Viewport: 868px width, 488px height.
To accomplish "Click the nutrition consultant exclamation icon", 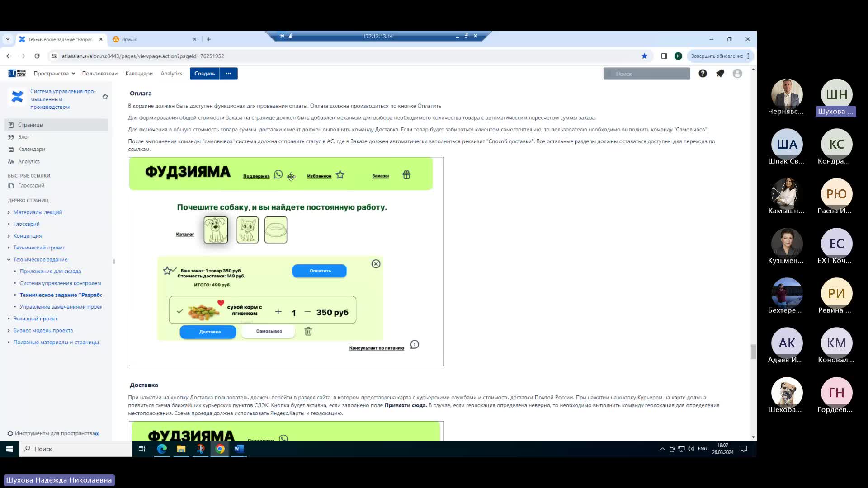I will [415, 344].
